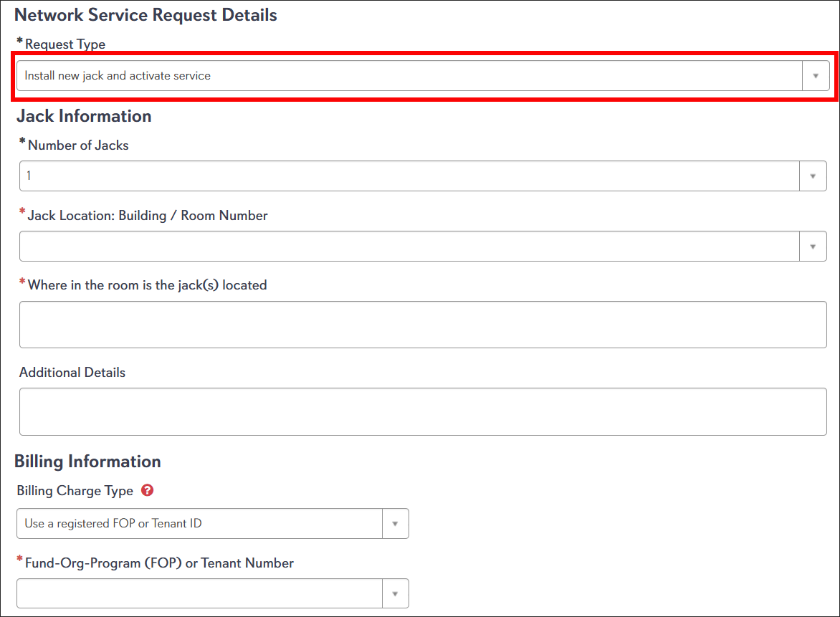840x617 pixels.
Task: Click inside the empty FOP or Tenant Number field
Action: coord(199,593)
